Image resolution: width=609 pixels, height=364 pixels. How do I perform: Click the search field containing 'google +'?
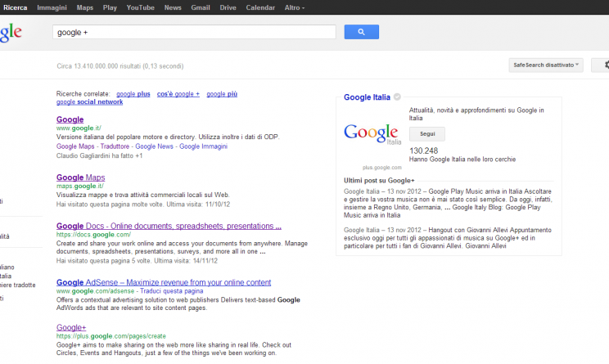pyautogui.click(x=194, y=32)
